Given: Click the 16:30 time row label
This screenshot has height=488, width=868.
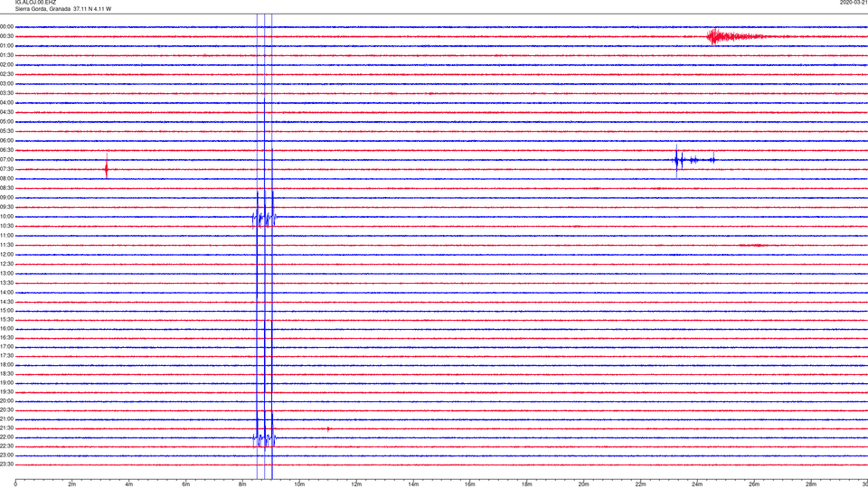Looking at the screenshot, I should pyautogui.click(x=6, y=337).
